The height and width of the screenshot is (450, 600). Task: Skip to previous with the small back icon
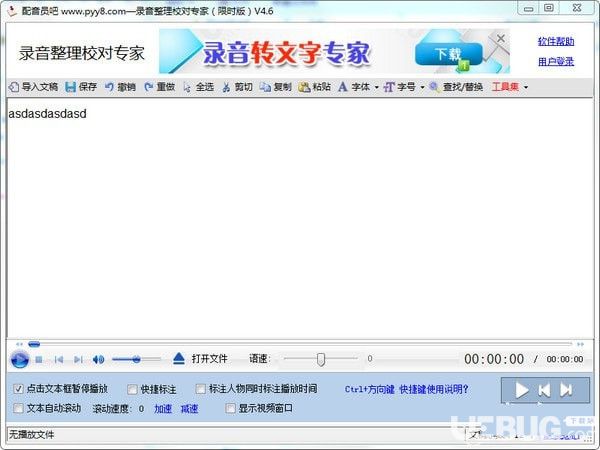59,360
